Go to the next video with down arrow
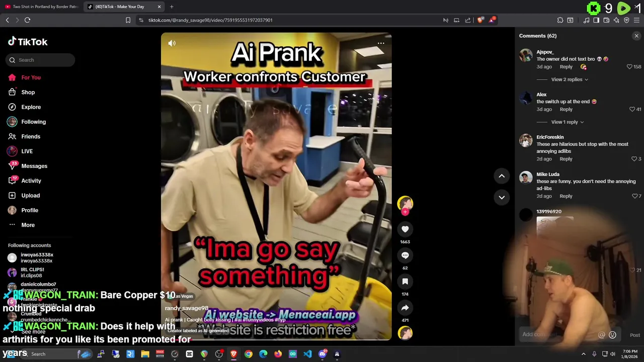This screenshot has height=362, width=644. pos(502,198)
